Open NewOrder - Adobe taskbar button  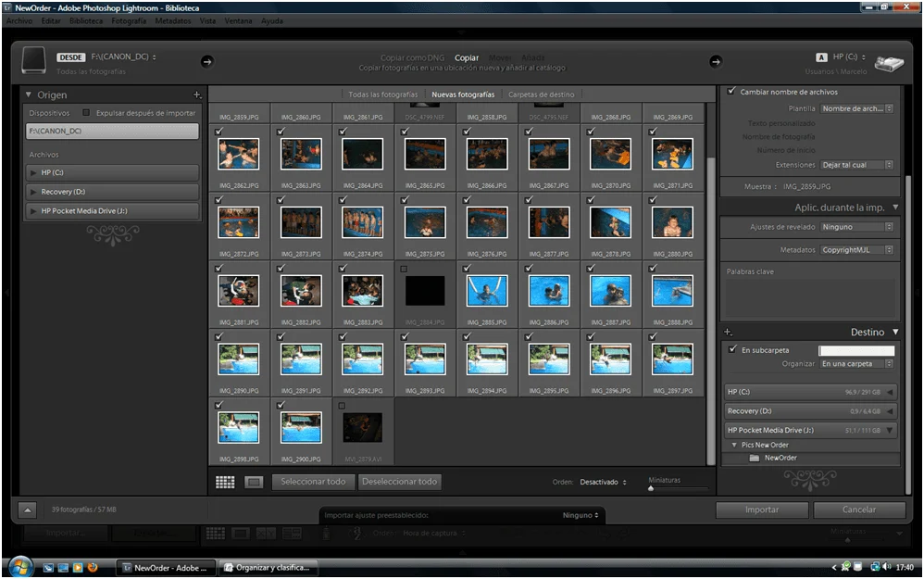pyautogui.click(x=165, y=568)
